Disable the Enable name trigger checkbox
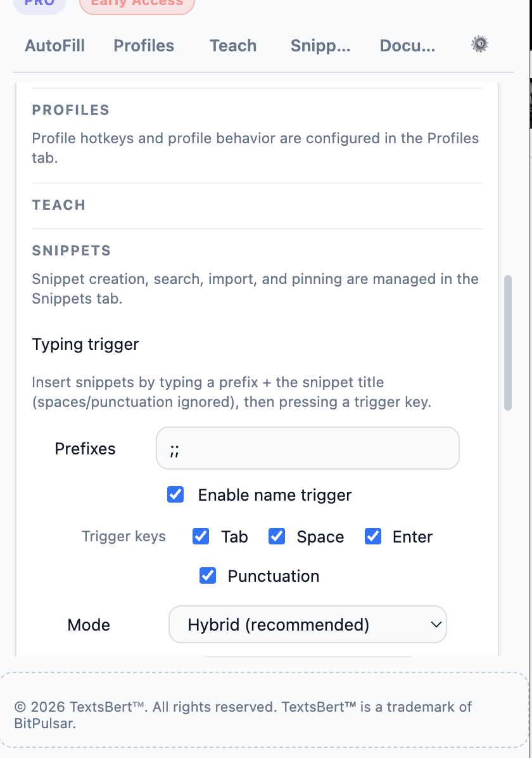 pyautogui.click(x=175, y=494)
